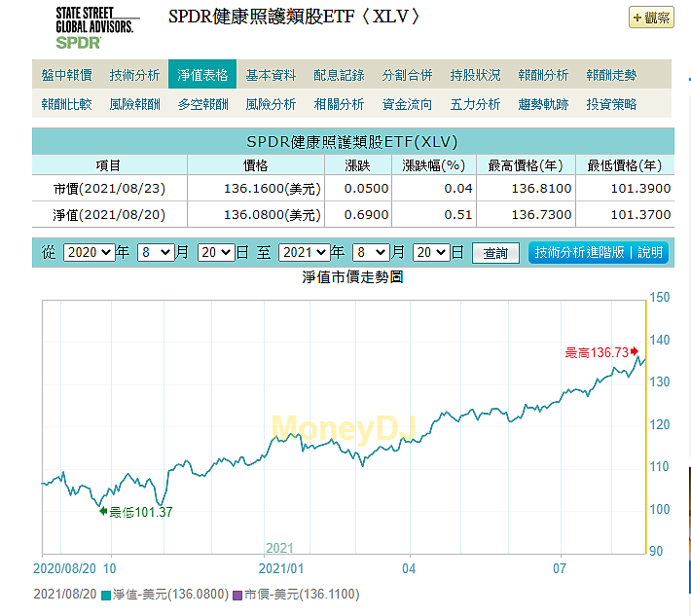
Task: Select the 136.7300 net value high
Action: point(541,215)
